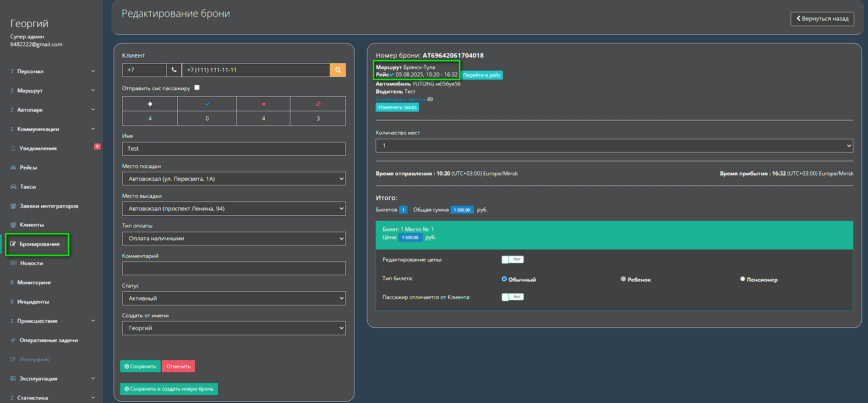The height and width of the screenshot is (403, 868).
Task: Open the Место посадки dropdown
Action: tap(234, 179)
